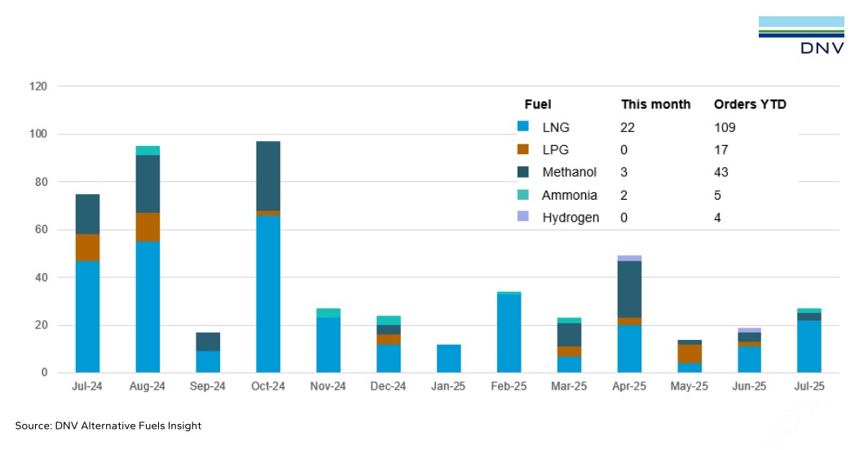This screenshot has width=868, height=450.
Task: Click the Mar-25 axis label
Action: [569, 386]
